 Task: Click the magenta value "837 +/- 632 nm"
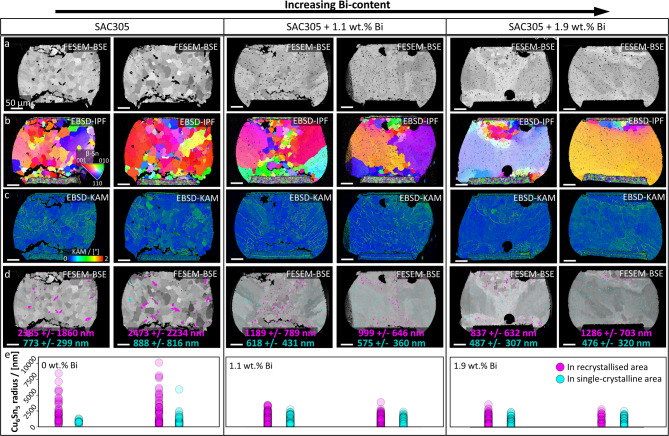click(x=503, y=333)
